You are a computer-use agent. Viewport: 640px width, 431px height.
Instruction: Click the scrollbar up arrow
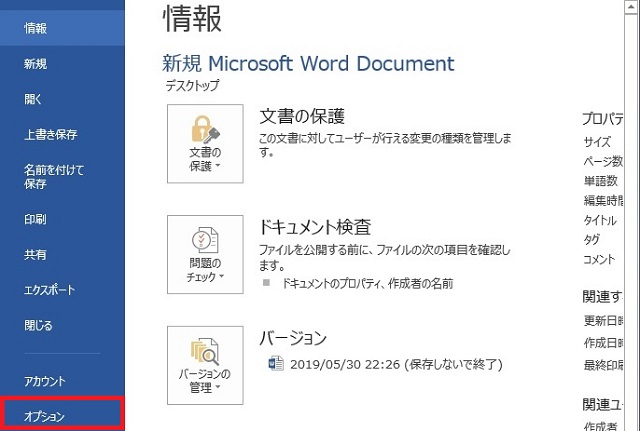pos(631,8)
